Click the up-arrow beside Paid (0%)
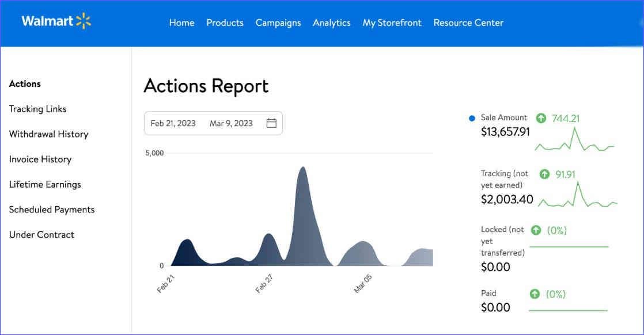This screenshot has width=644, height=335. pyautogui.click(x=535, y=293)
